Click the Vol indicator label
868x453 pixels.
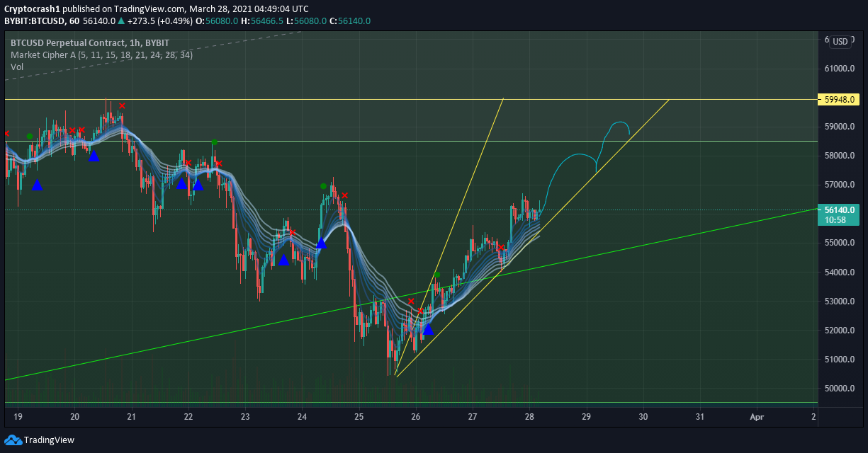17,67
